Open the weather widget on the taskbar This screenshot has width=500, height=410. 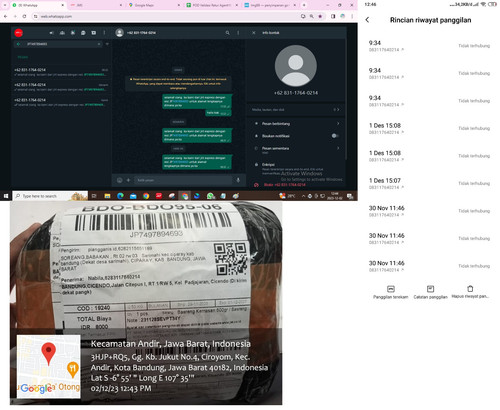tap(287, 196)
